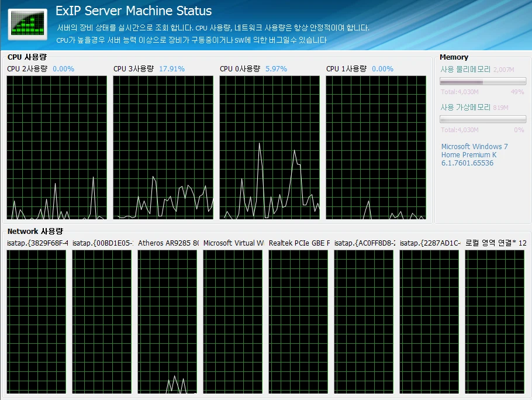Screen dimensions: 532x400
Task: Select the isatap.{00BD1E05 network graph
Action: 102,322
